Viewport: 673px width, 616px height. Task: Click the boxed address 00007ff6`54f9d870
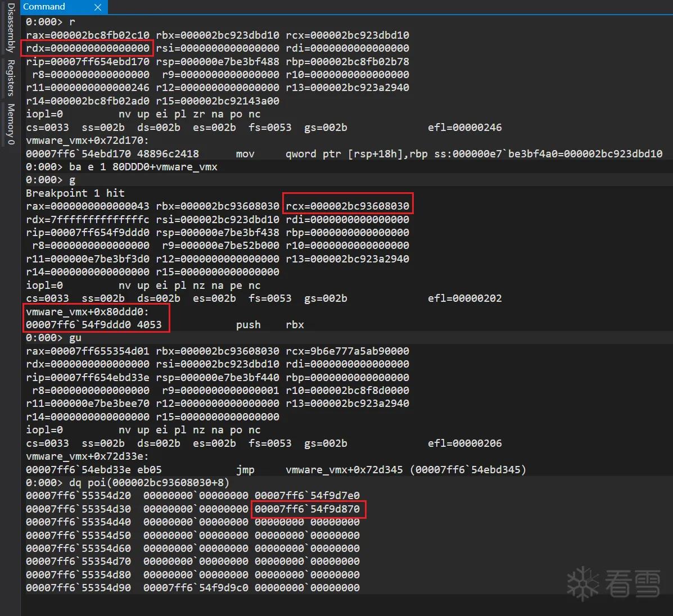click(308, 509)
